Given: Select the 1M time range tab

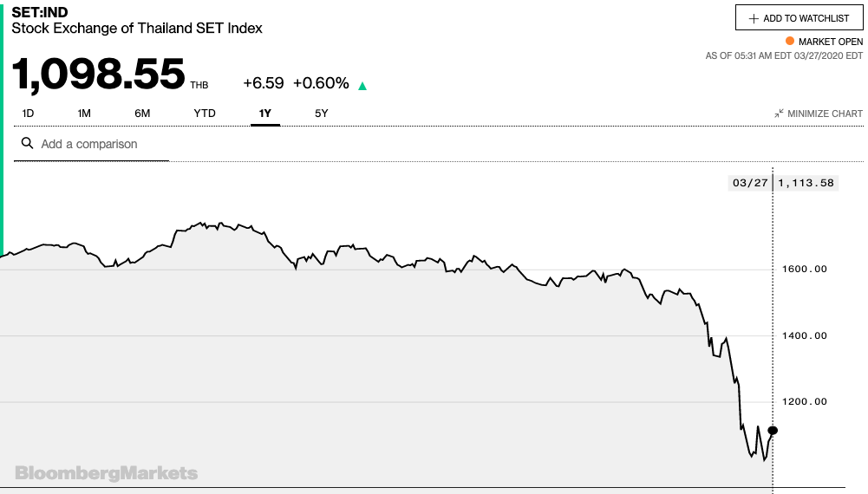Looking at the screenshot, I should click(84, 114).
